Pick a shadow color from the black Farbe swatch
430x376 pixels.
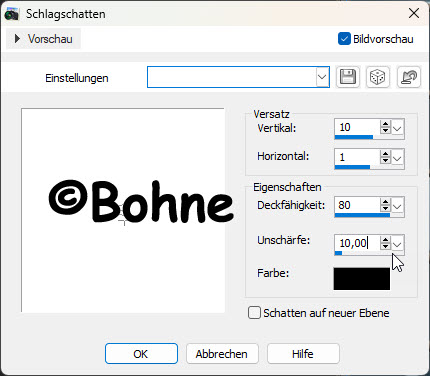coord(362,279)
